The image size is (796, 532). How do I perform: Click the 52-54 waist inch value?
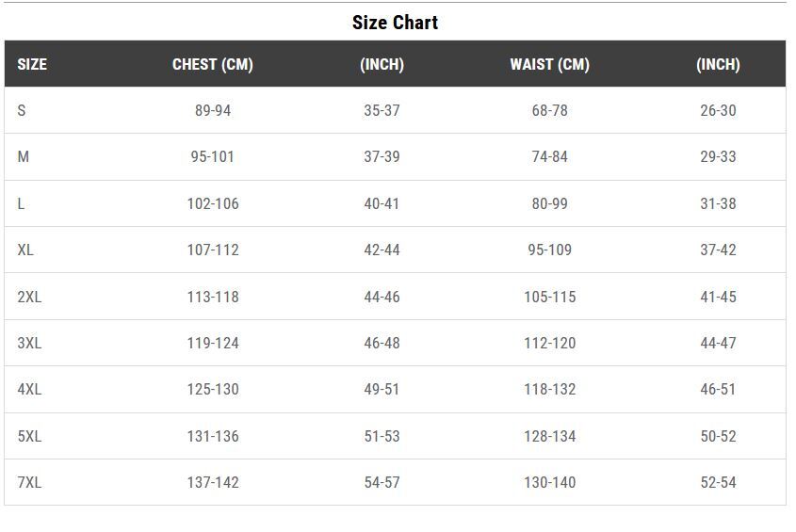(718, 482)
